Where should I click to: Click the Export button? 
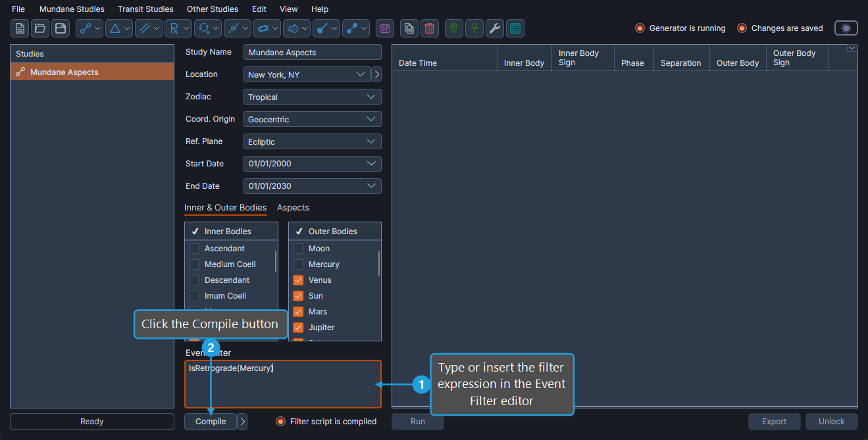775,422
